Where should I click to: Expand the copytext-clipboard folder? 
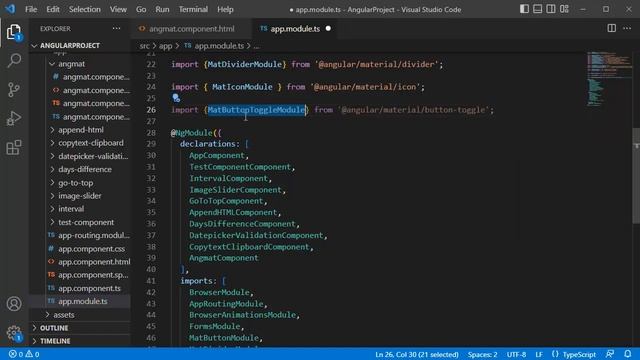[x=79, y=143]
